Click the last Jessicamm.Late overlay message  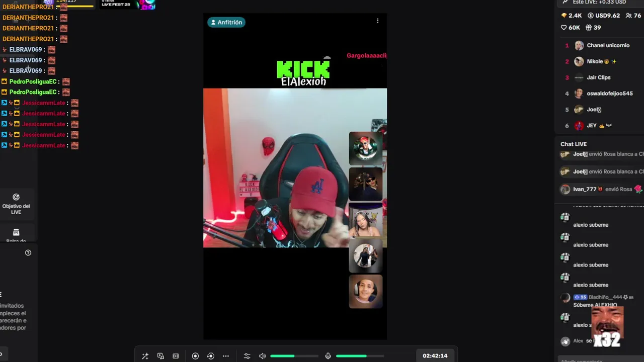coord(40,145)
